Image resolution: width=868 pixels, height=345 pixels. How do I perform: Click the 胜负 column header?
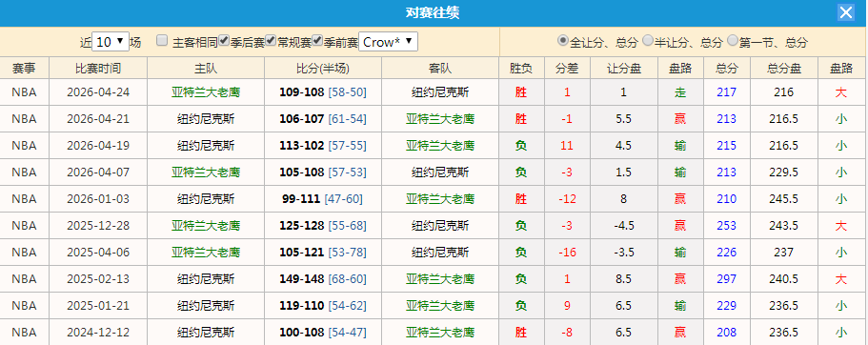pos(521,68)
